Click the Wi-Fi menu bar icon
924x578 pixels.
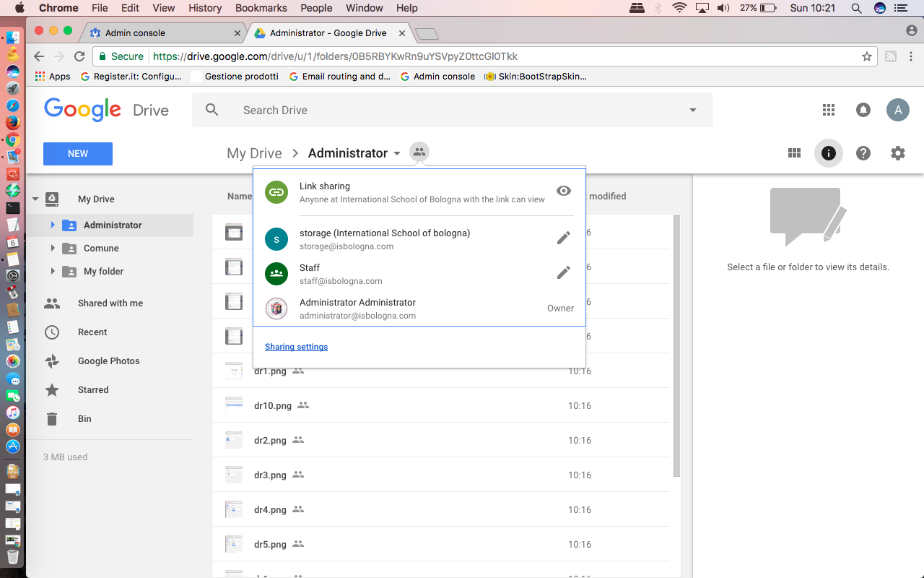tap(679, 8)
